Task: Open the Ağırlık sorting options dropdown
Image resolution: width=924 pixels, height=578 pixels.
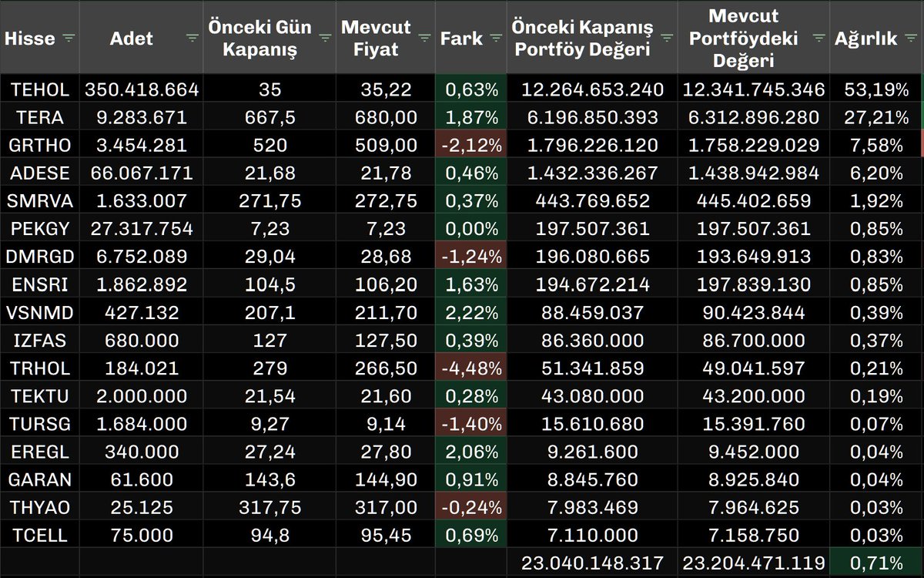Action: (912, 36)
